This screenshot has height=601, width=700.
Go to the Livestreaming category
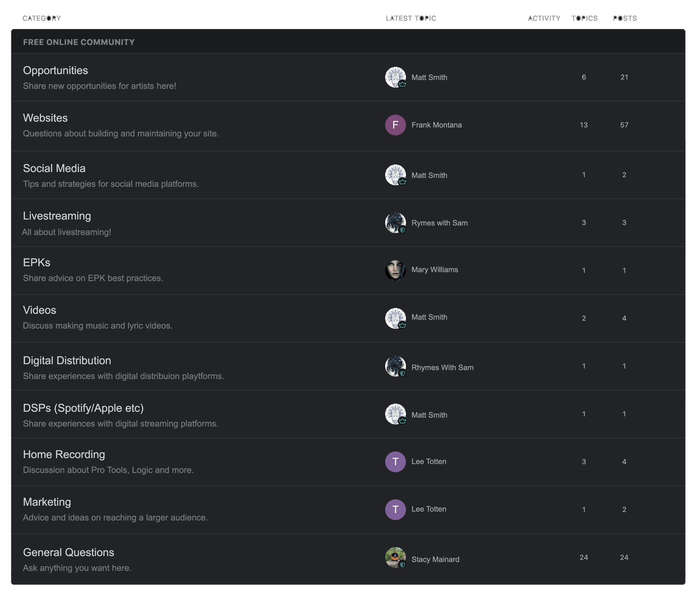click(x=57, y=216)
